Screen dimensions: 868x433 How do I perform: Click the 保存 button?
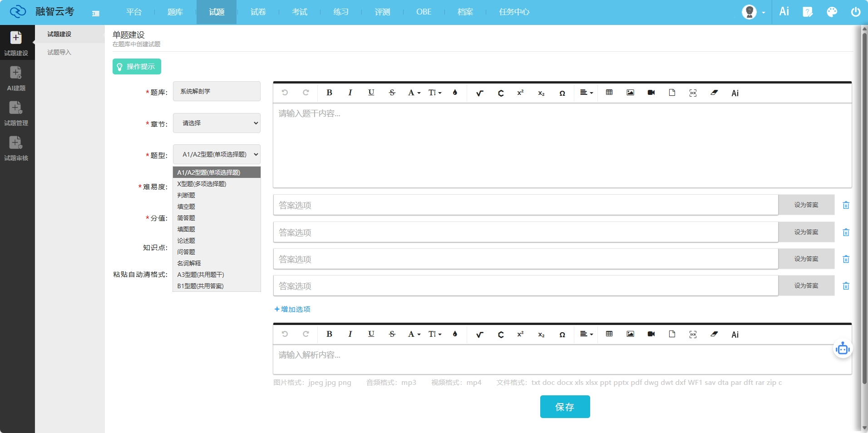click(x=565, y=407)
